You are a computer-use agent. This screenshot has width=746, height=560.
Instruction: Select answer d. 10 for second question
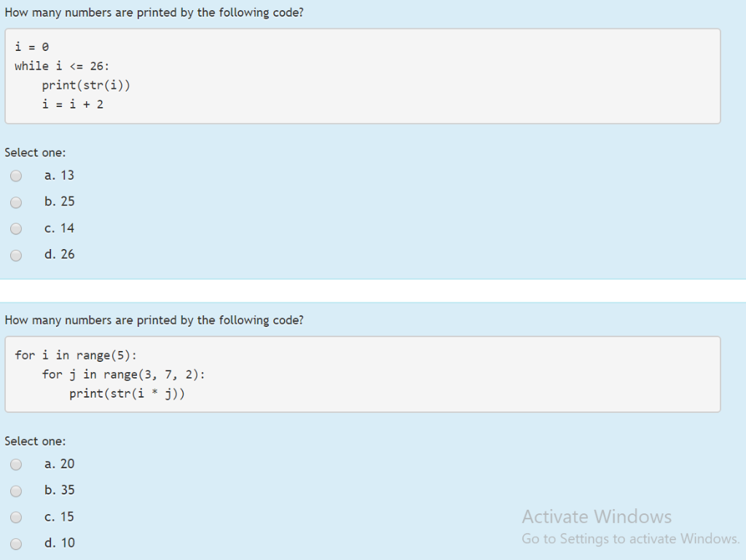15,543
